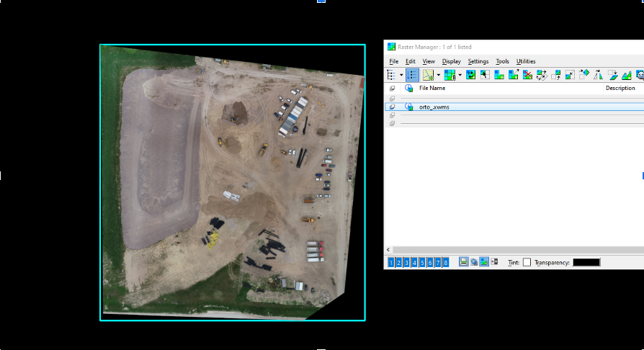Image resolution: width=644 pixels, height=350 pixels.
Task: Click the Description column header
Action: [620, 88]
